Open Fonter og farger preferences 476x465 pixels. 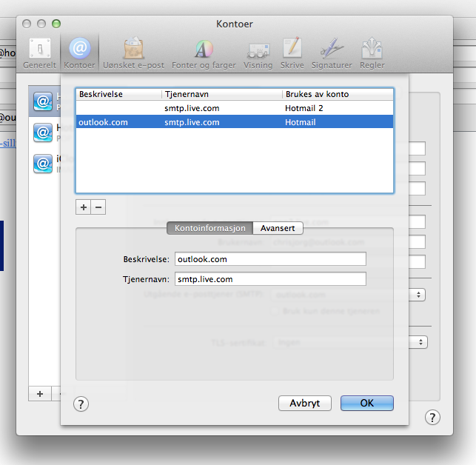tap(204, 53)
